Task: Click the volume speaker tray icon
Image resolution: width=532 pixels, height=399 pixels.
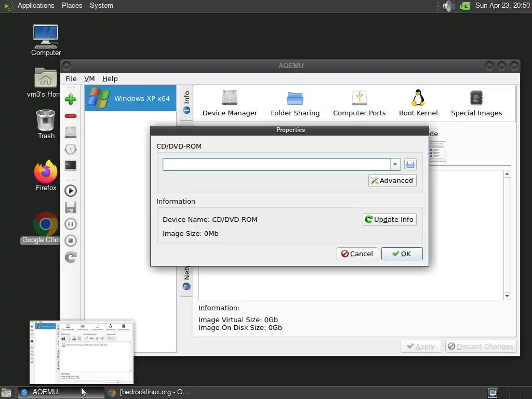Action: coord(448,6)
